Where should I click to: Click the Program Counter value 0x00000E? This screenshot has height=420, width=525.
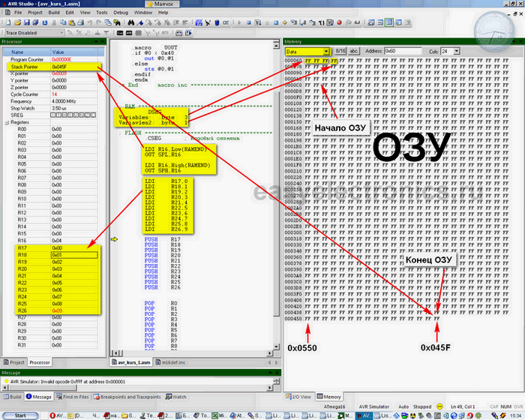coord(61,59)
